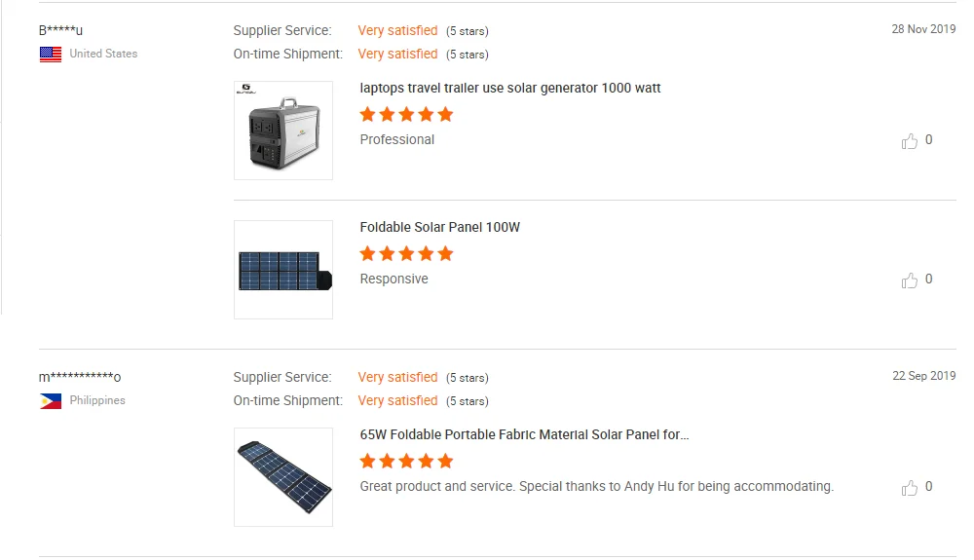Like the 65W Foldable Solar Panel review
This screenshot has width=974, height=560.
910,488
